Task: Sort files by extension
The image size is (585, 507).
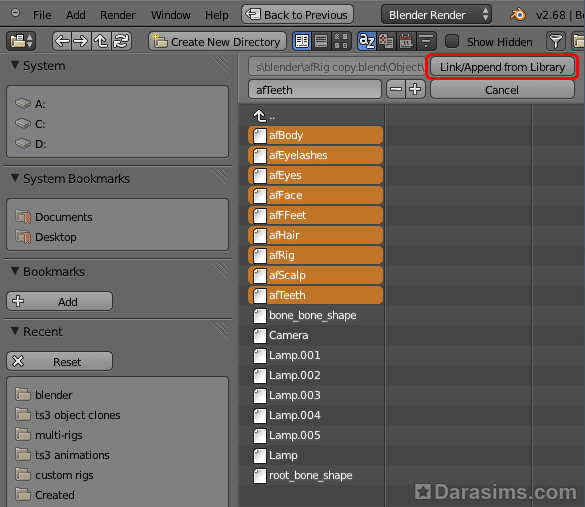Action: pos(386,41)
